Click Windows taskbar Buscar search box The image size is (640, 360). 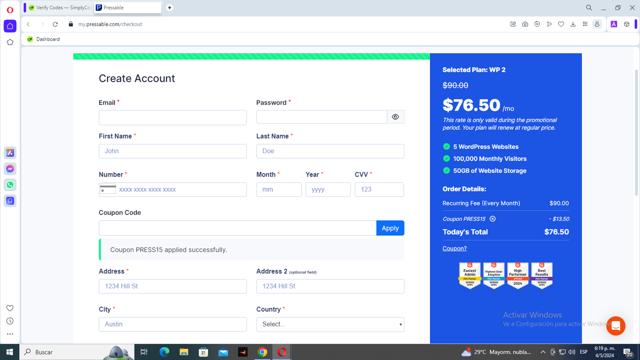tap(77, 352)
